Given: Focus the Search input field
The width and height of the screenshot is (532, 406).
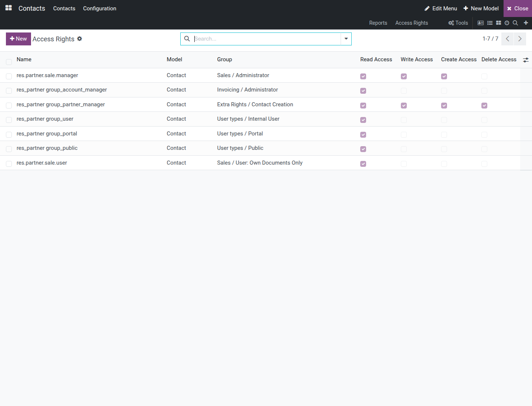Looking at the screenshot, I should (x=267, y=39).
